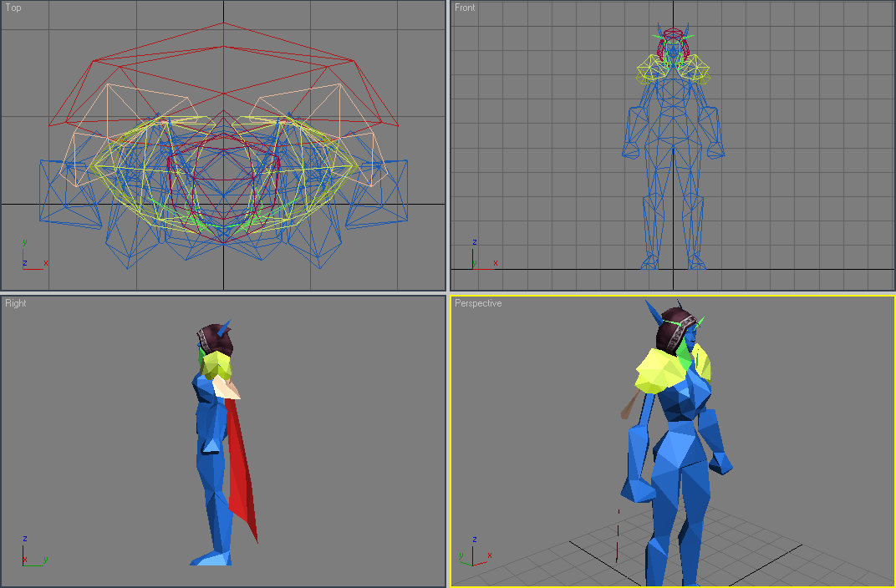Viewport: 896px width, 588px height.
Task: Click the Right viewport label
Action: coord(15,303)
